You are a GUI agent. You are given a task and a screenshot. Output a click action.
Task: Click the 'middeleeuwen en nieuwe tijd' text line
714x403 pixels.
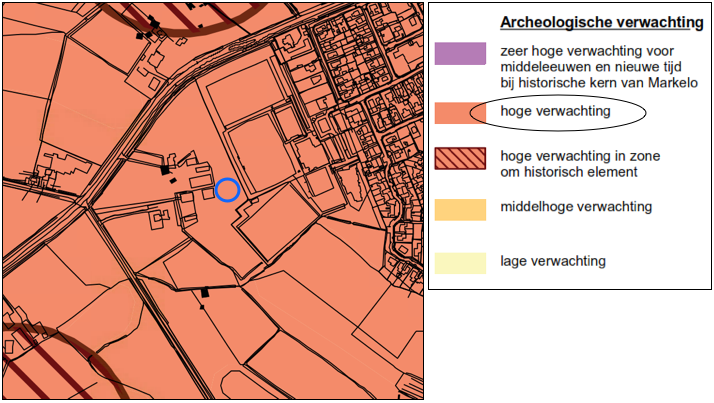[x=591, y=67]
